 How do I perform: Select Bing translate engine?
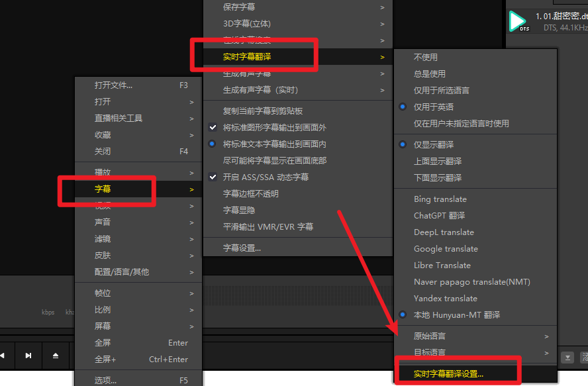pyautogui.click(x=475, y=199)
